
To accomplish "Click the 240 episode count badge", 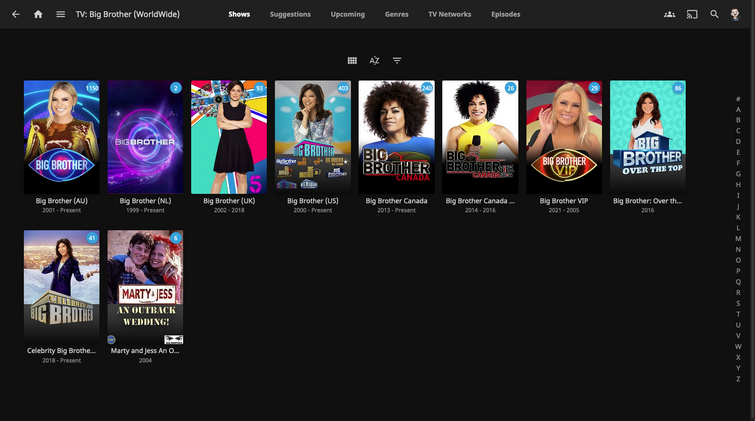I will 427,88.
